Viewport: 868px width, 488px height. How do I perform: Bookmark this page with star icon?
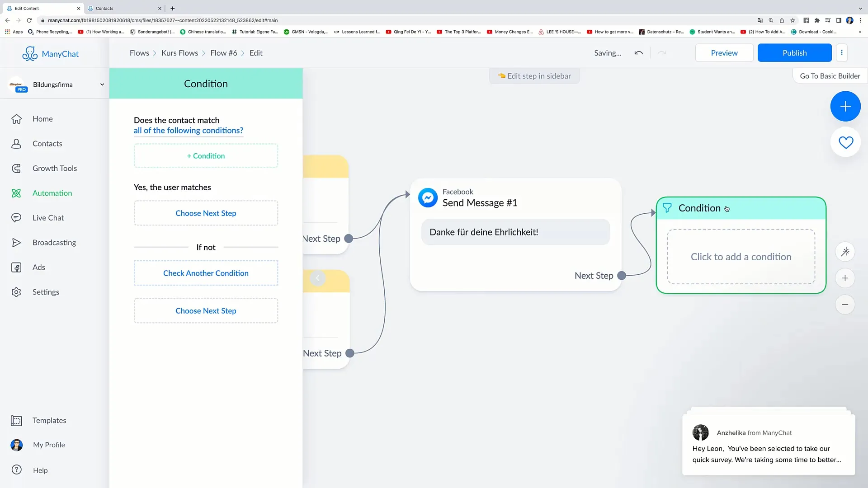coord(793,20)
